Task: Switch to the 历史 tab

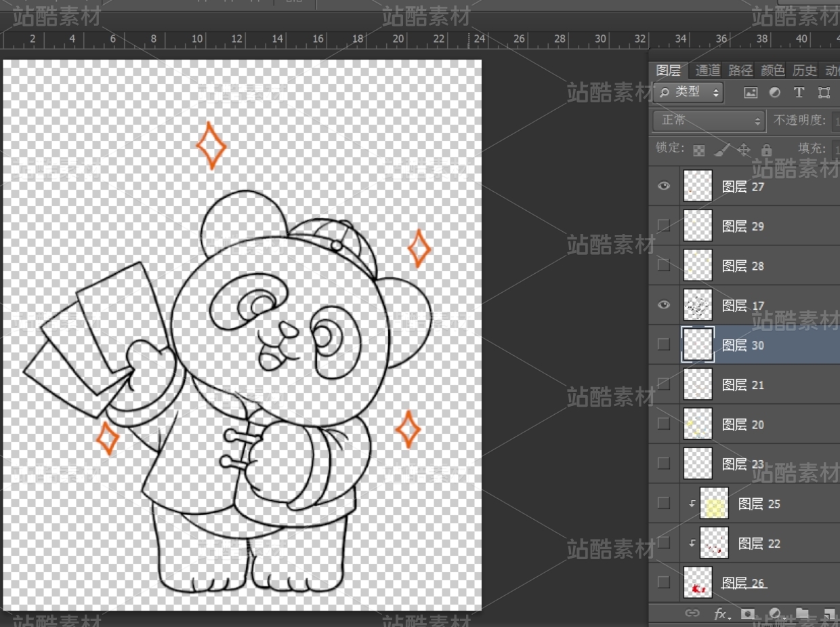Action: (x=805, y=70)
